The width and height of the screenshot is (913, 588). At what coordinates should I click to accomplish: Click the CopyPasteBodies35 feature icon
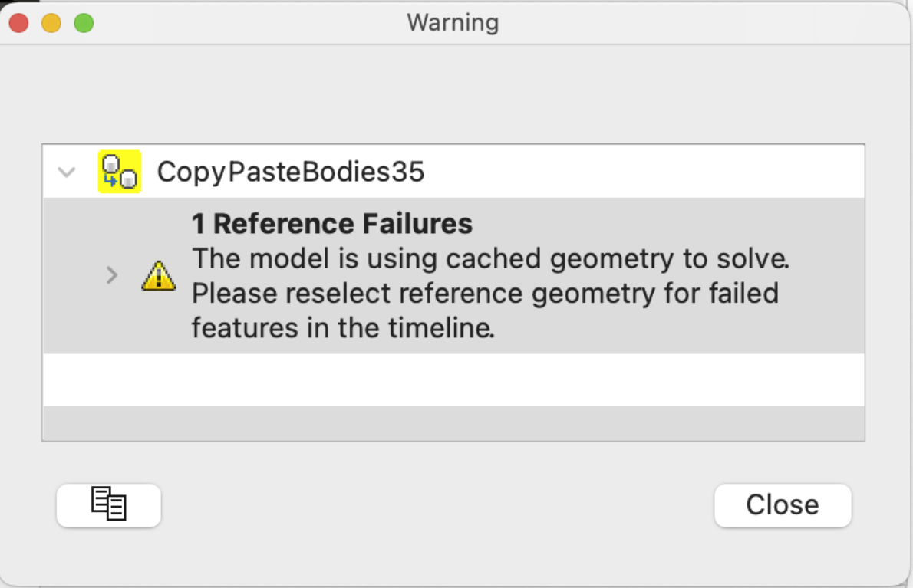click(x=120, y=172)
